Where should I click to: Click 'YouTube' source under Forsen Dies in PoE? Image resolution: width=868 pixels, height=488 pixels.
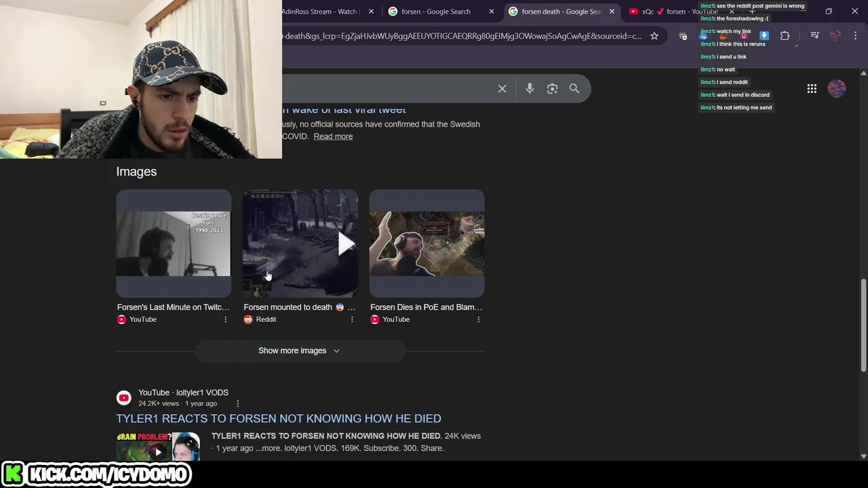click(396, 319)
